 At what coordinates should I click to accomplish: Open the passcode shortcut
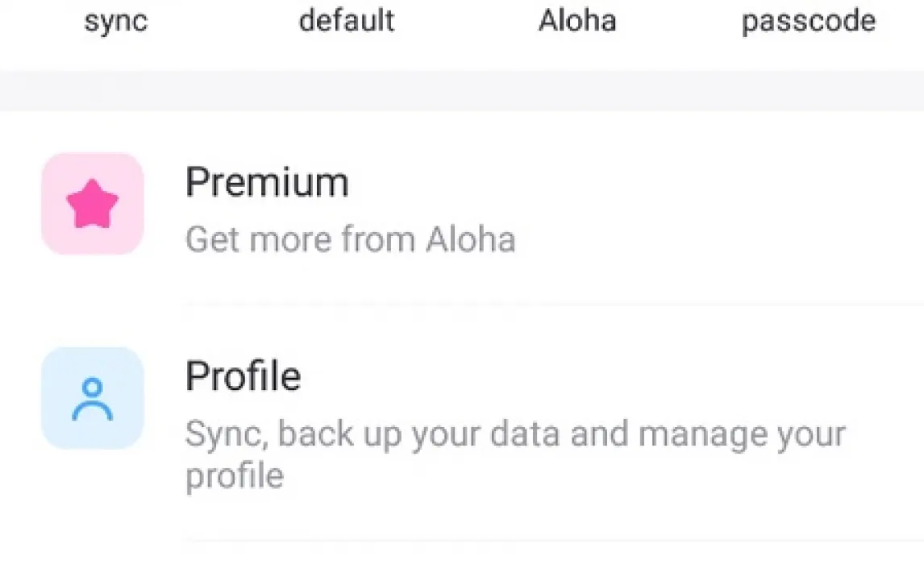click(808, 21)
